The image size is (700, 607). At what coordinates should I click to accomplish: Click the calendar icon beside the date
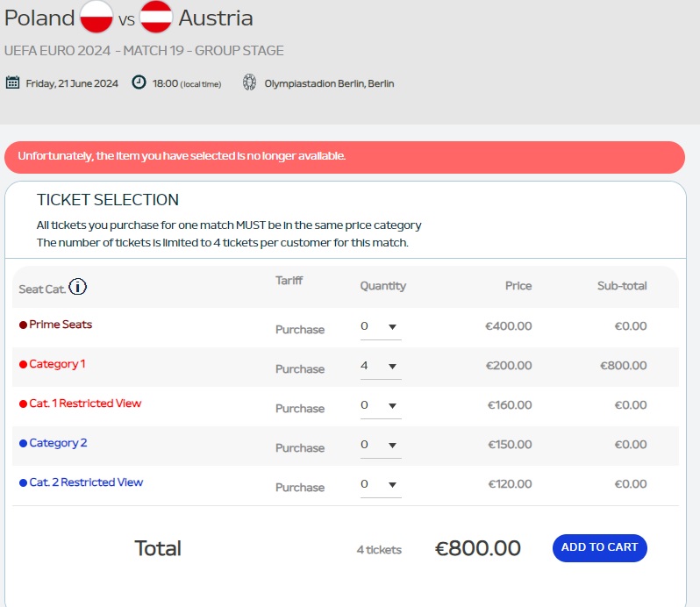pyautogui.click(x=12, y=82)
